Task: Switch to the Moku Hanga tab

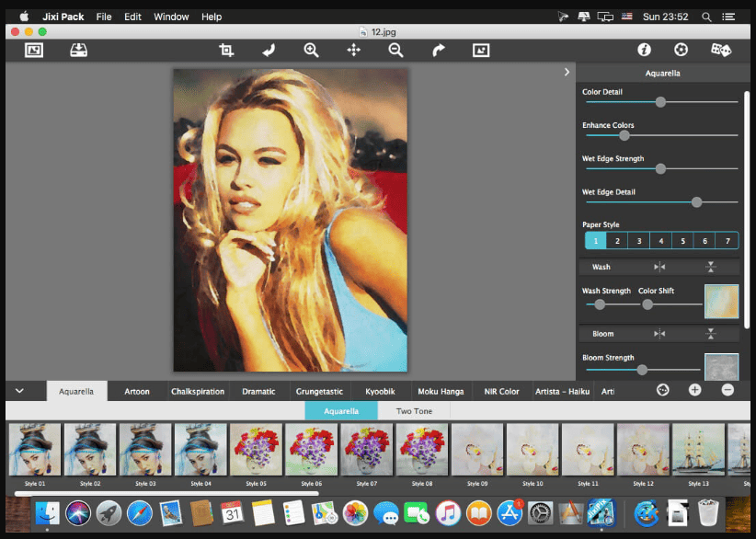Action: [441, 391]
